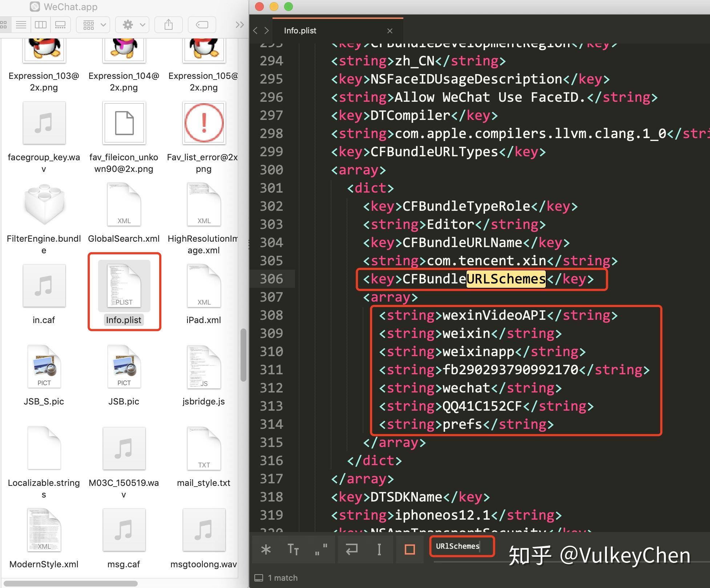Click the Finder Share button

click(x=169, y=25)
